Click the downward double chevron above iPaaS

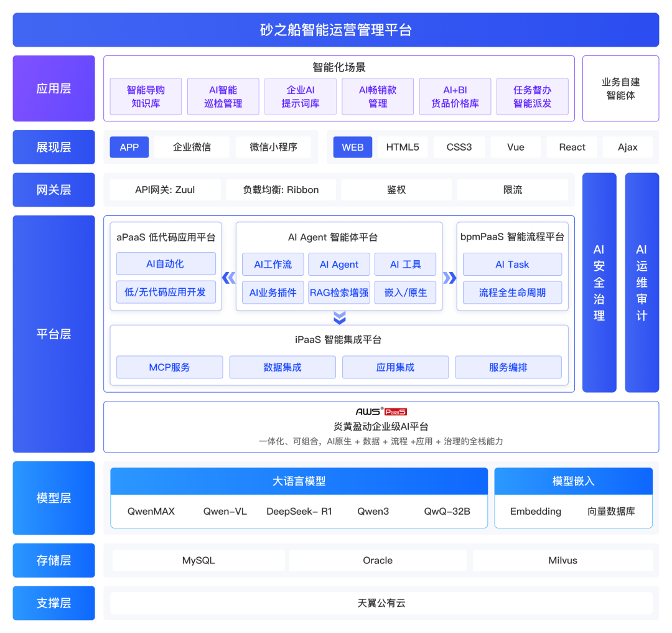point(340,318)
